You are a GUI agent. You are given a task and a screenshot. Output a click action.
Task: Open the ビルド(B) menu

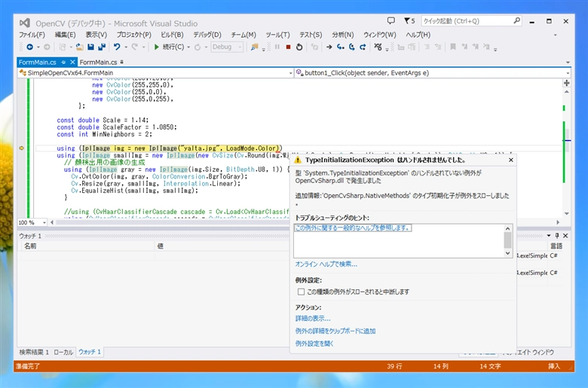172,35
